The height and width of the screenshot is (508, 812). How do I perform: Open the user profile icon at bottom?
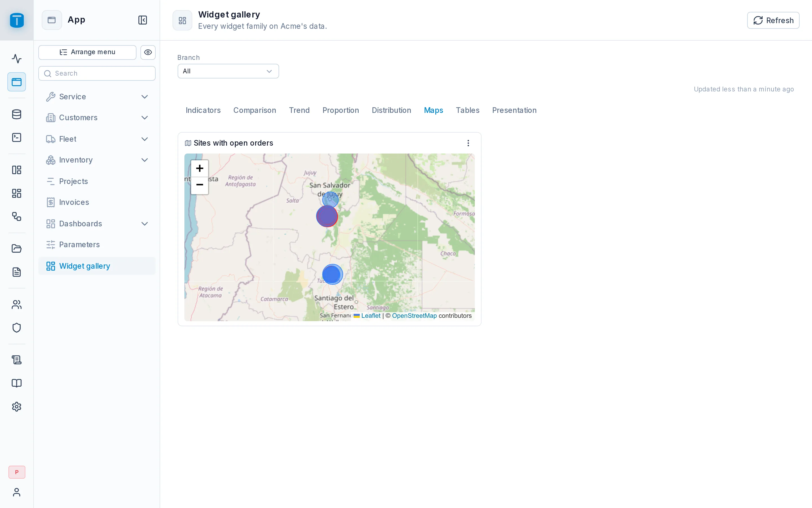click(16, 492)
